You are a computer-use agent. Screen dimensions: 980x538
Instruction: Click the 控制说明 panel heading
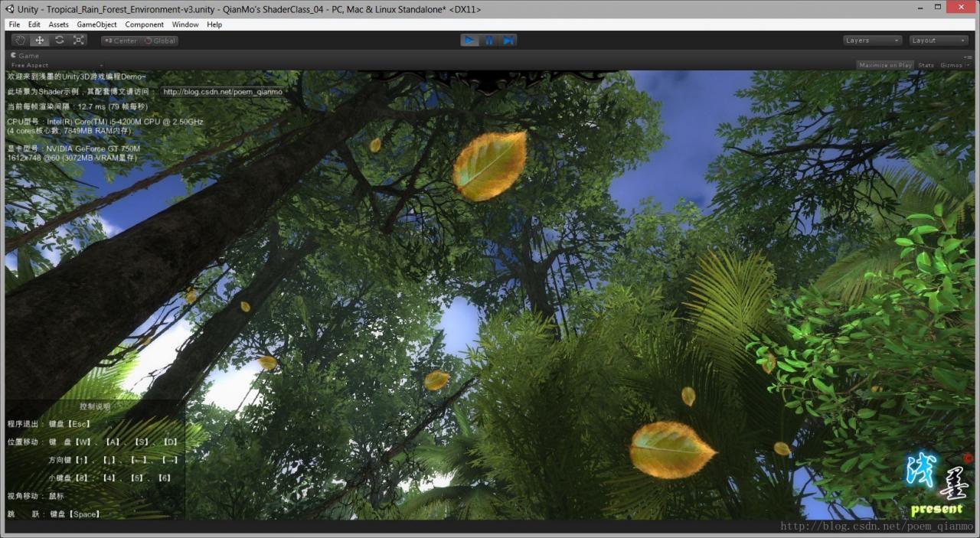coord(95,406)
